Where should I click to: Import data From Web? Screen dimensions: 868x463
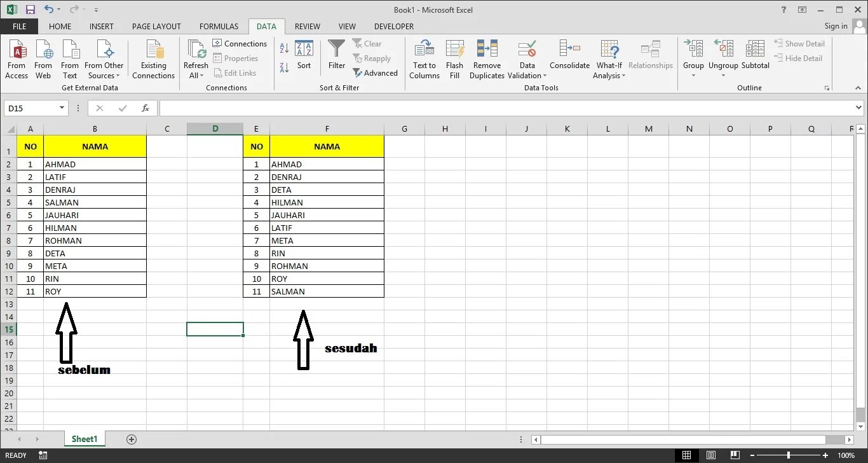[x=43, y=59]
